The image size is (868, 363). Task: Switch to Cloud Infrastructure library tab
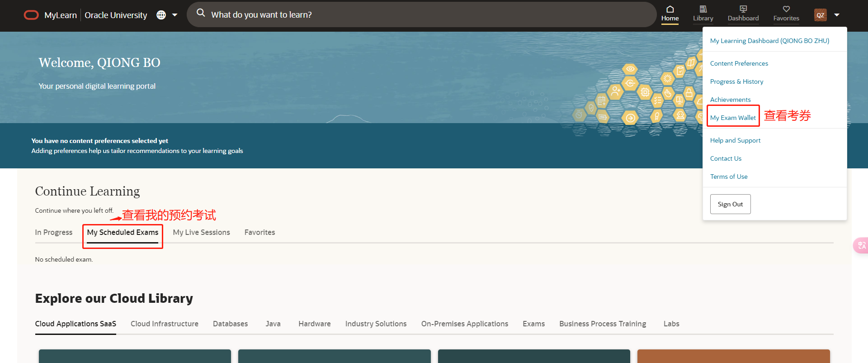tap(165, 324)
